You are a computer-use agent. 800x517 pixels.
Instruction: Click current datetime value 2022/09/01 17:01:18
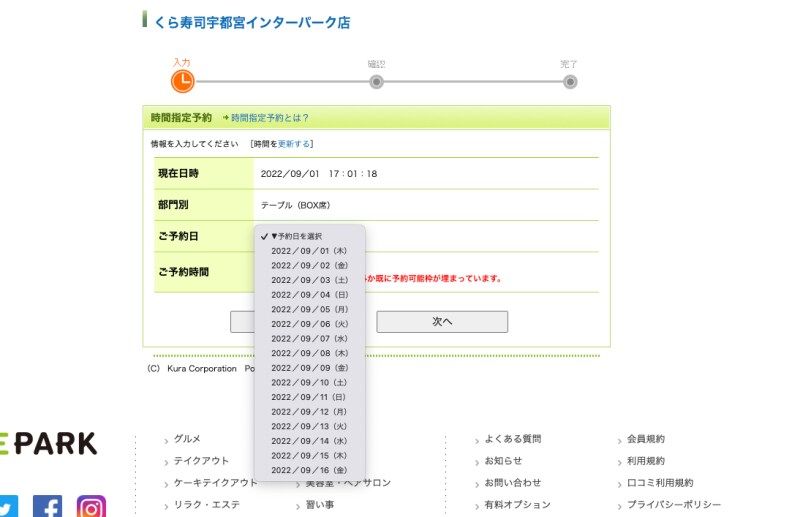pyautogui.click(x=319, y=174)
